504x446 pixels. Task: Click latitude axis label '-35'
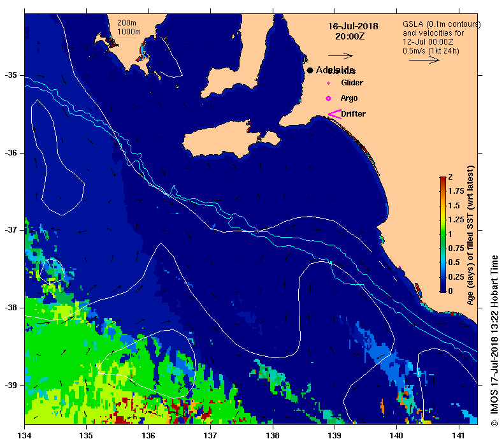click(11, 75)
